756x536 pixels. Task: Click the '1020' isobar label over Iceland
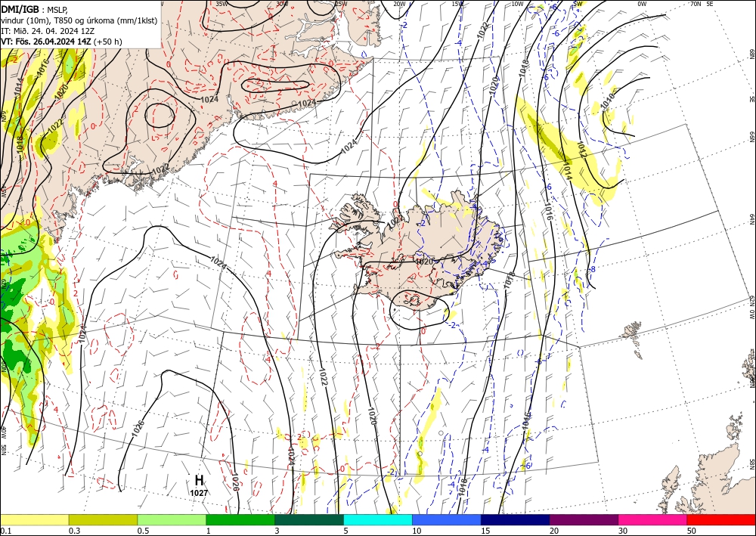(x=424, y=262)
